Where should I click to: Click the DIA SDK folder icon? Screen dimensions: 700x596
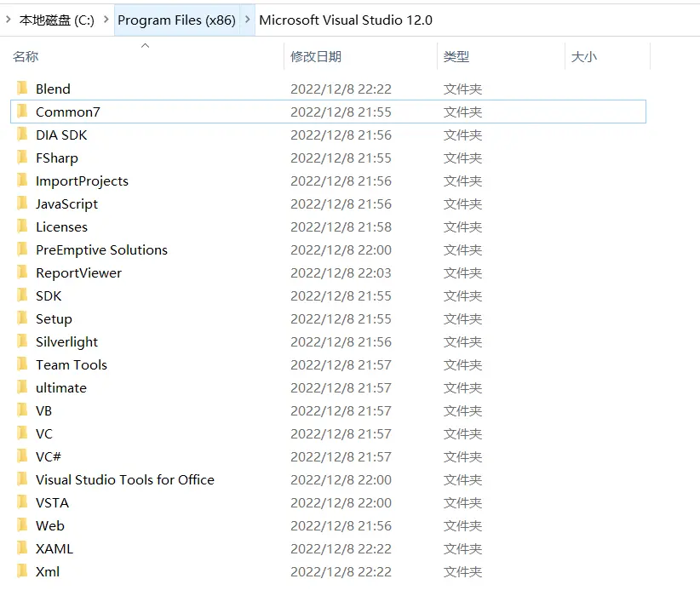22,134
